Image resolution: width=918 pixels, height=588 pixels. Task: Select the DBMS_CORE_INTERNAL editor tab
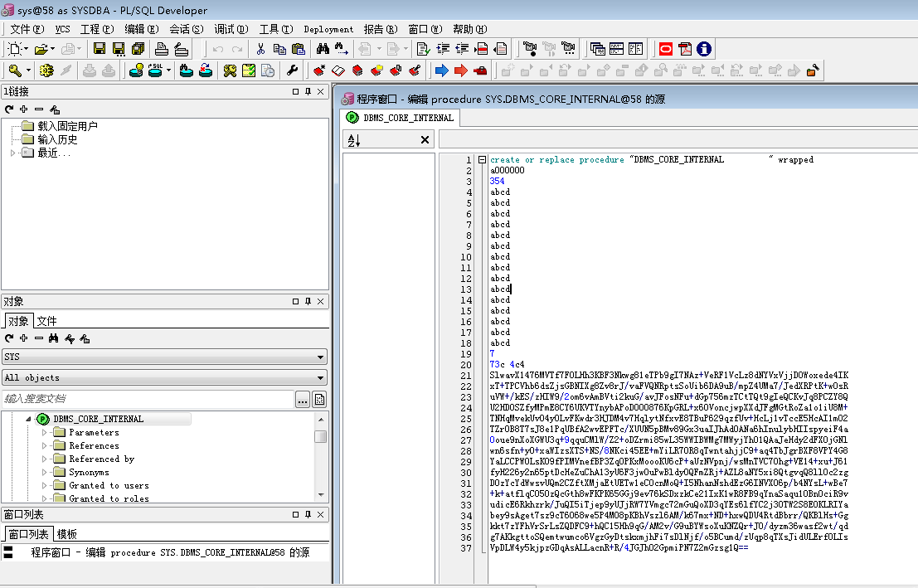401,118
